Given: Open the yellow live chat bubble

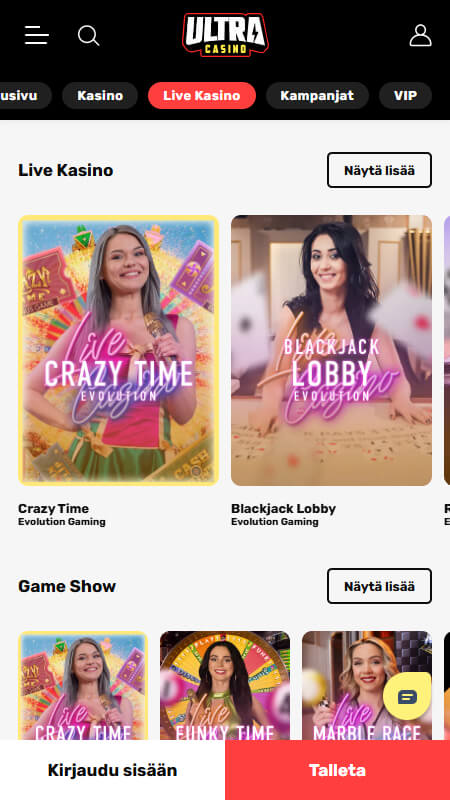Looking at the screenshot, I should tap(407, 696).
